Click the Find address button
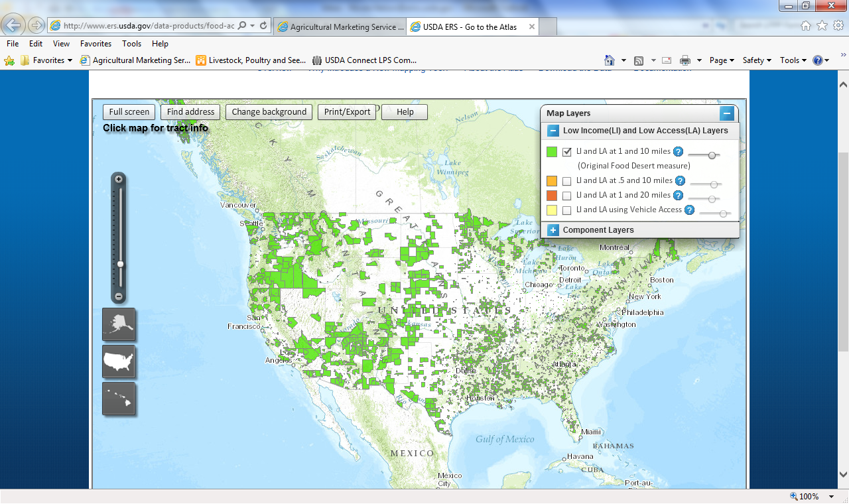Screen dimensions: 849x504 [190, 112]
